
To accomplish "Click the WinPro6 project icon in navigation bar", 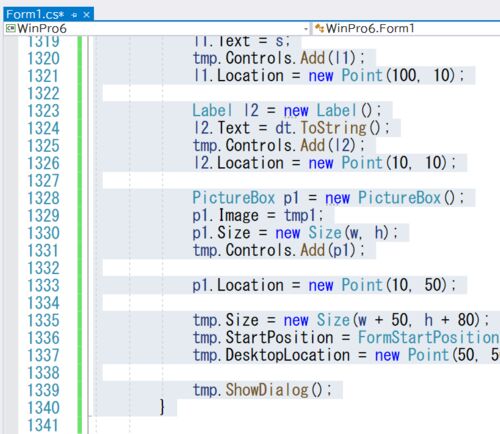I will [11, 28].
